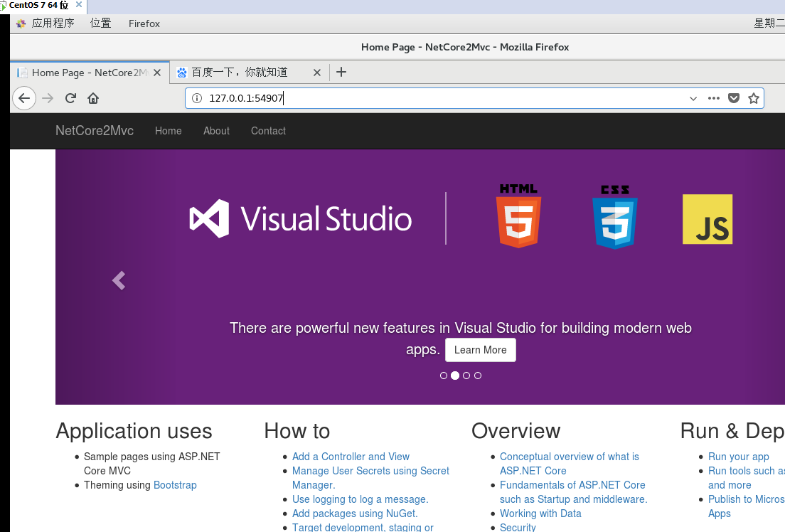The height and width of the screenshot is (532, 785).
Task: Show site information icon in address bar
Action: coord(197,98)
